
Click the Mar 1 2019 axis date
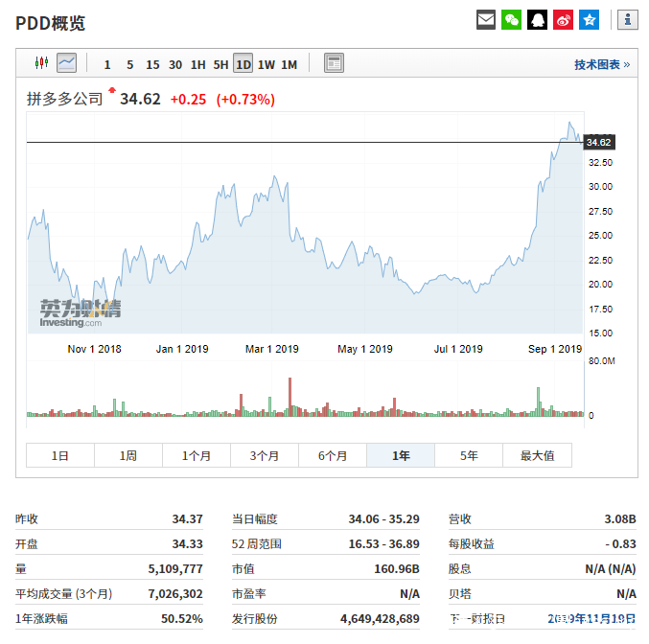coord(272,349)
